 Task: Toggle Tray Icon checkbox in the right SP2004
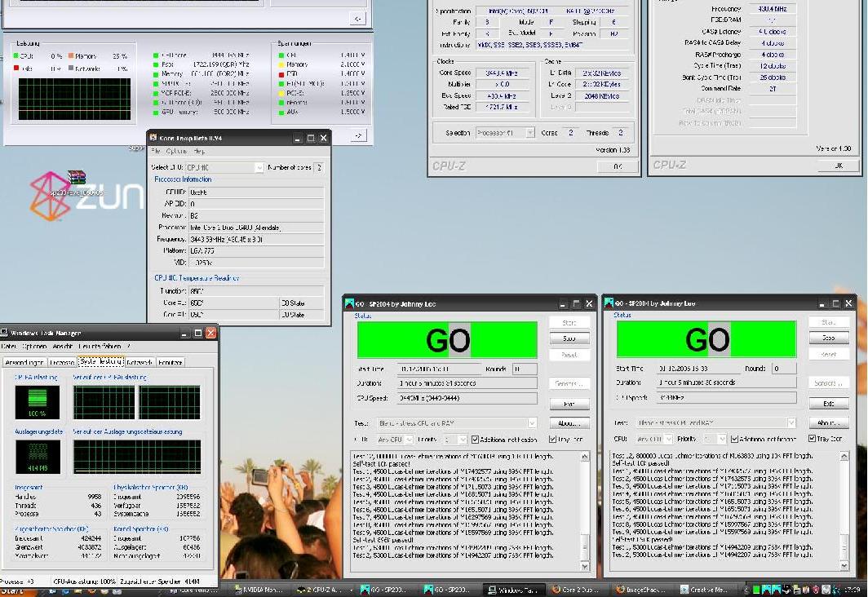[812, 439]
